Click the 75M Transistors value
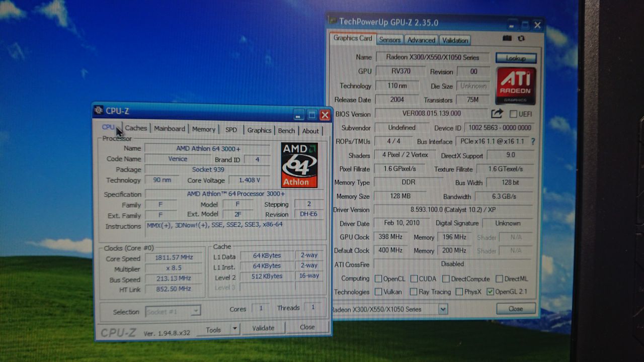Image resolution: width=644 pixels, height=362 pixels. point(472,100)
